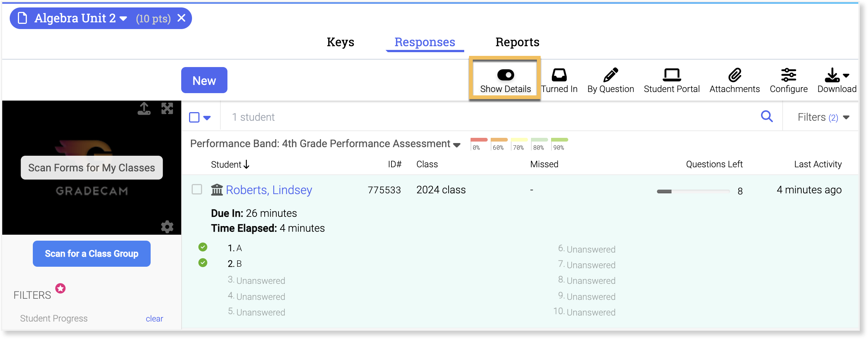868x339 pixels.
Task: Click the By Question pencil icon
Action: pos(610,75)
